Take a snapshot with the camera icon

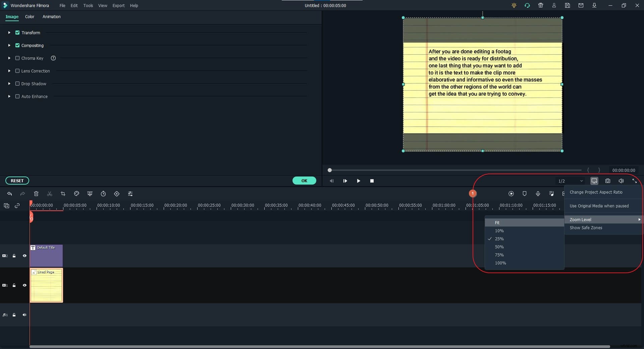pos(608,181)
